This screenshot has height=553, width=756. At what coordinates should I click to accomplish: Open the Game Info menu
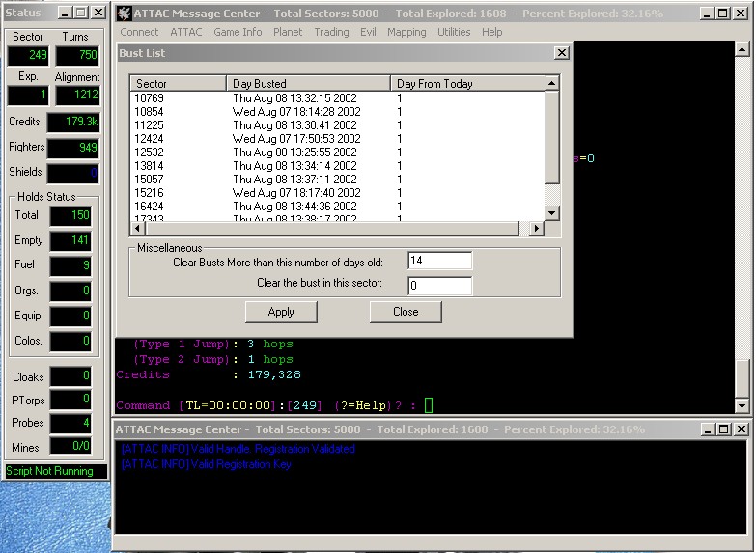[238, 32]
